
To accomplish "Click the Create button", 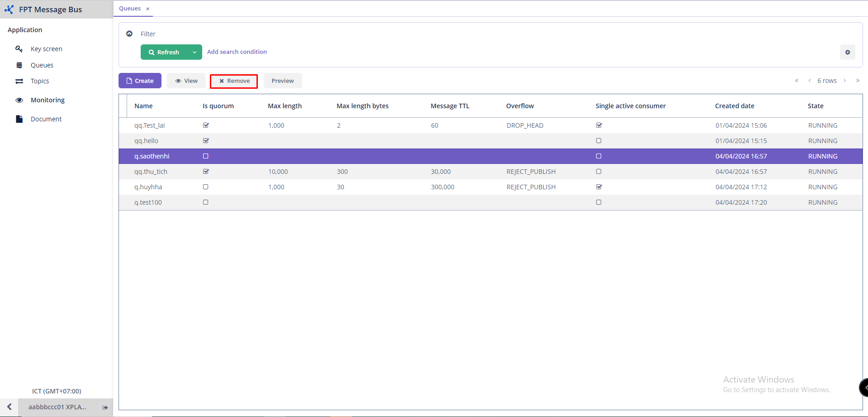I will point(140,81).
